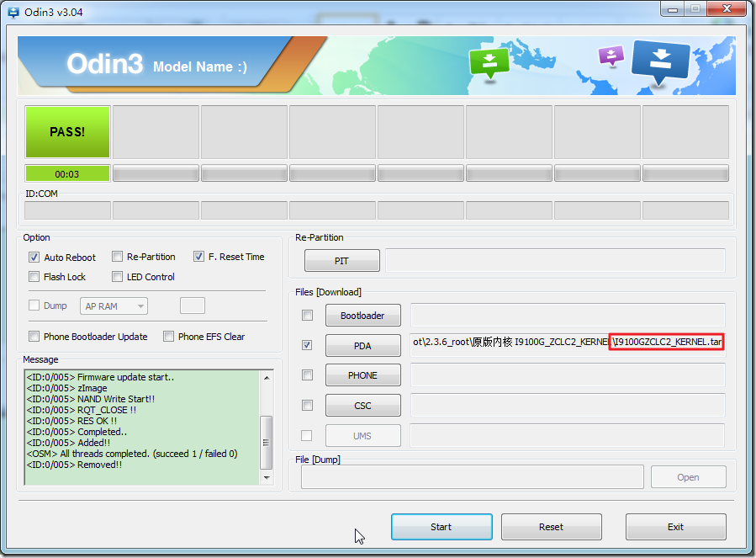Check Phone EFS Clear option
Image resolution: width=756 pixels, height=558 pixels.
point(168,337)
